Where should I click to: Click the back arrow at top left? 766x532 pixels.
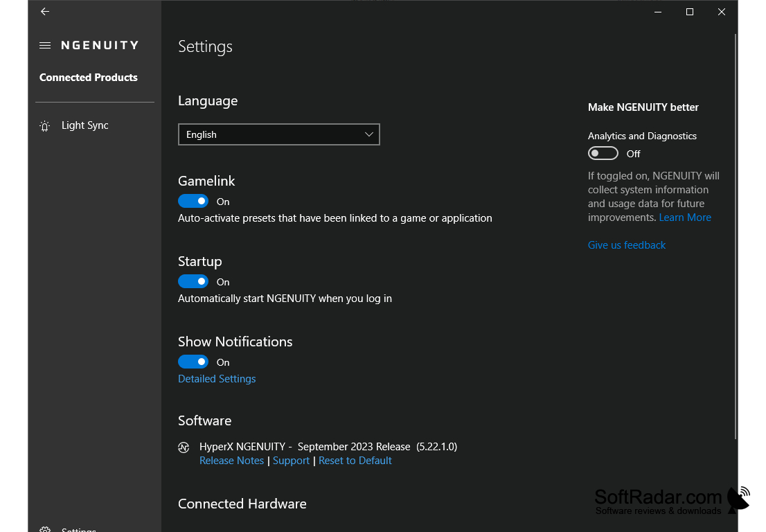click(44, 11)
